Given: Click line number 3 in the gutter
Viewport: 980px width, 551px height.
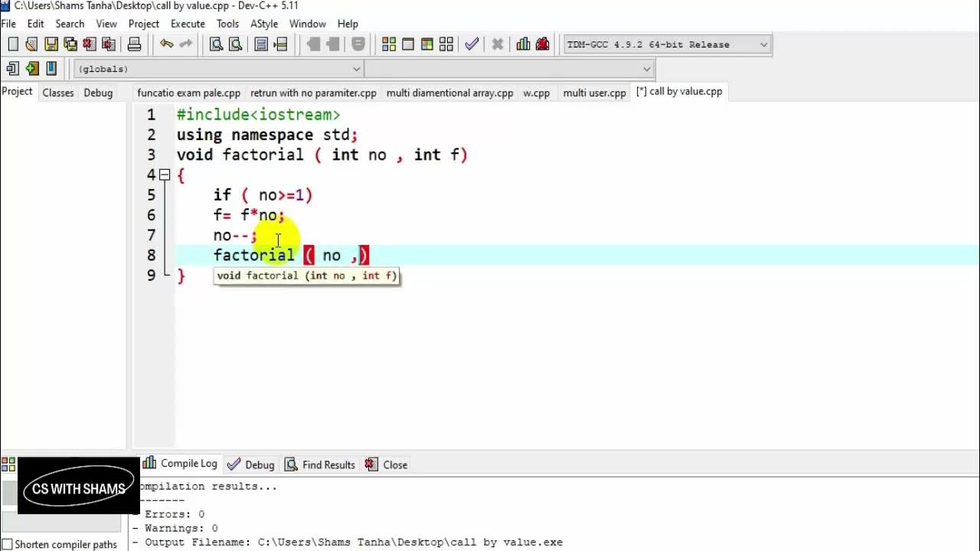Looking at the screenshot, I should (152, 155).
